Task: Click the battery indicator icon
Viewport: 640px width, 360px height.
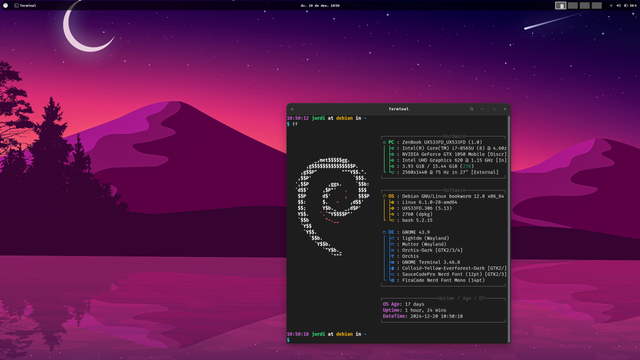Action: [x=626, y=5]
